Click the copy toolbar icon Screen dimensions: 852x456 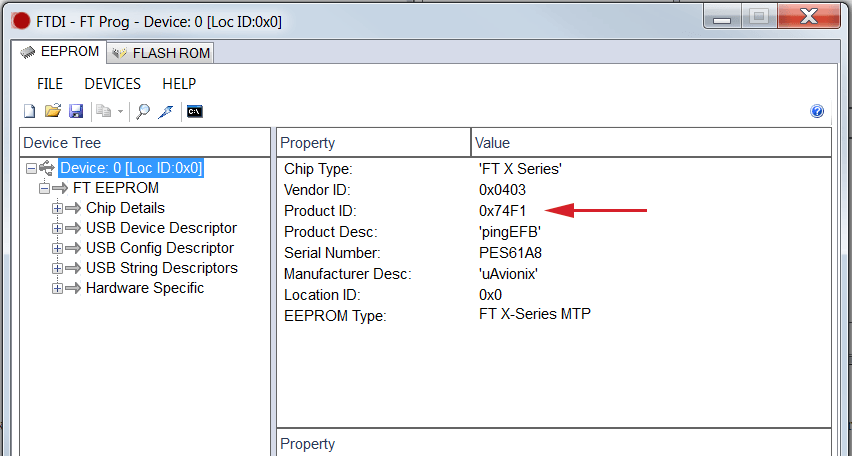pyautogui.click(x=103, y=111)
